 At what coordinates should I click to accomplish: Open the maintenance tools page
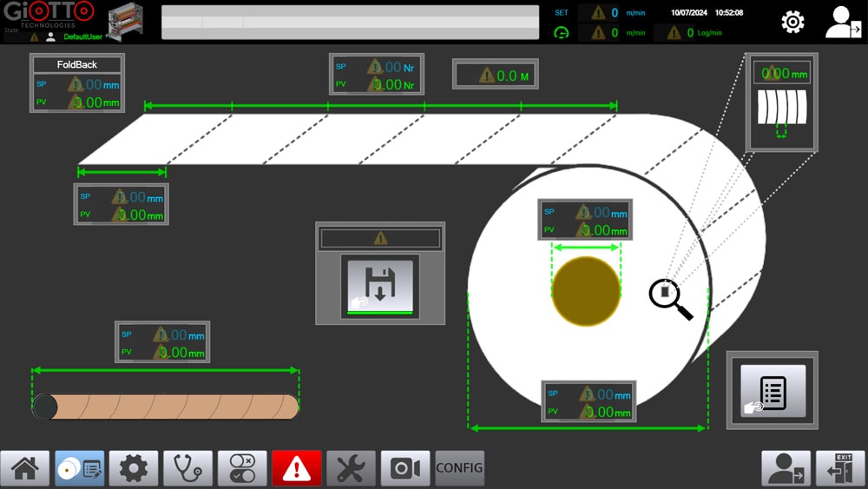click(351, 469)
